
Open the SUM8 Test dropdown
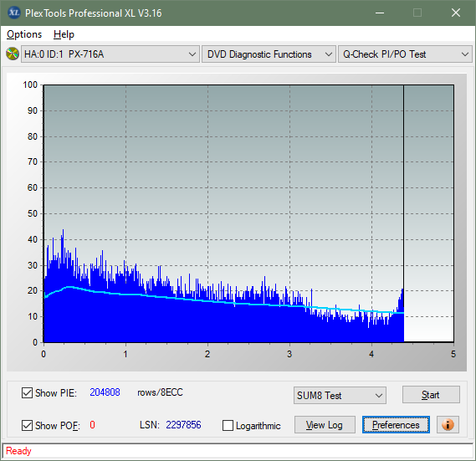coord(340,396)
